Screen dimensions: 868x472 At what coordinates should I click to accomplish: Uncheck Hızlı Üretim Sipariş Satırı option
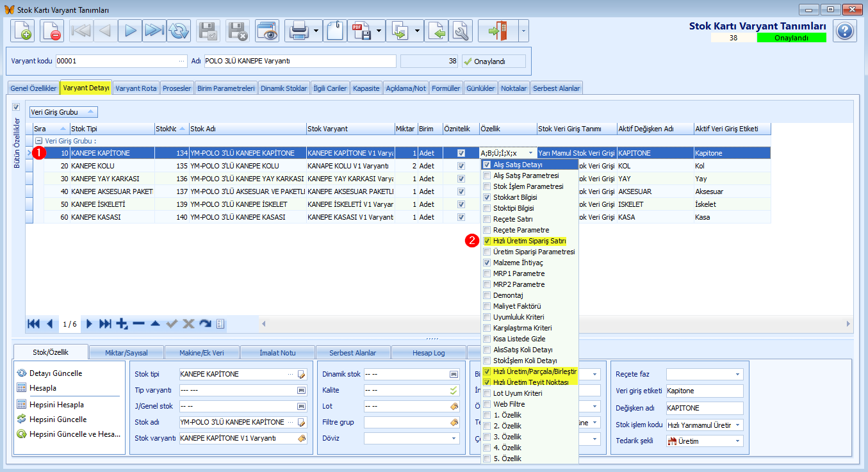487,241
